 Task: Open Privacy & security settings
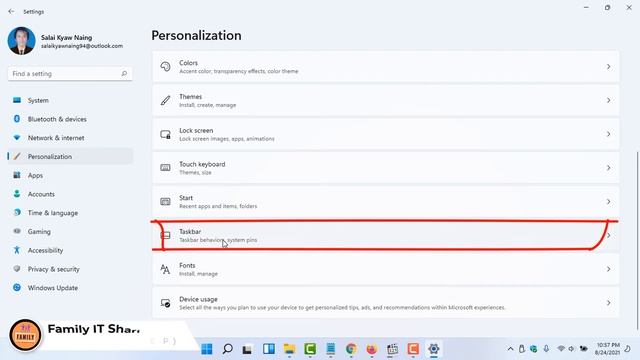tap(70, 269)
